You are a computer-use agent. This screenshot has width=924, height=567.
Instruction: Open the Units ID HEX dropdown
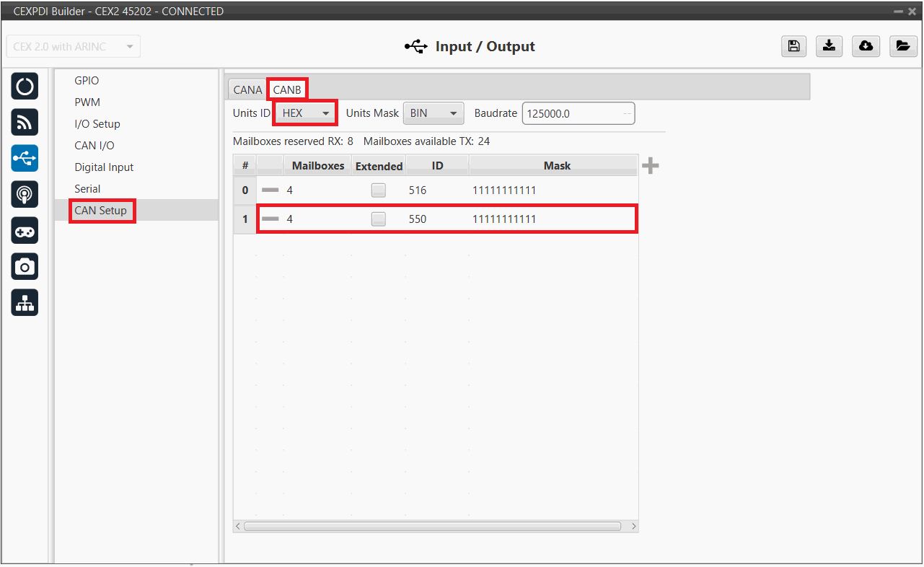point(305,113)
